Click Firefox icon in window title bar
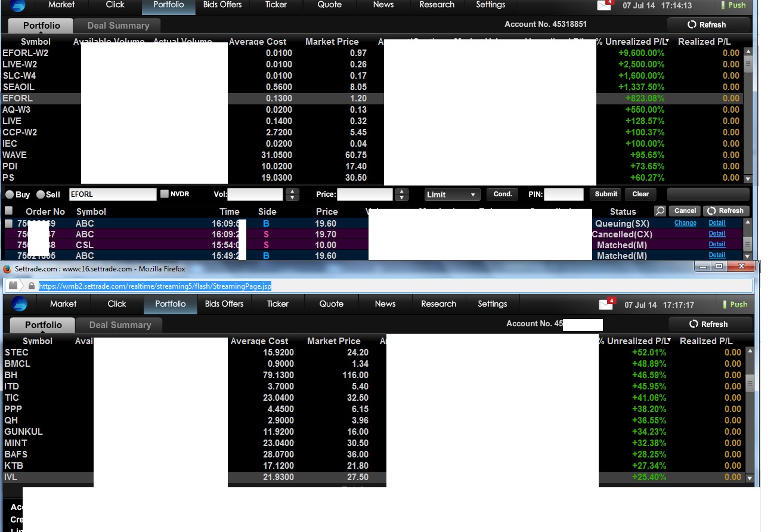 [8, 269]
